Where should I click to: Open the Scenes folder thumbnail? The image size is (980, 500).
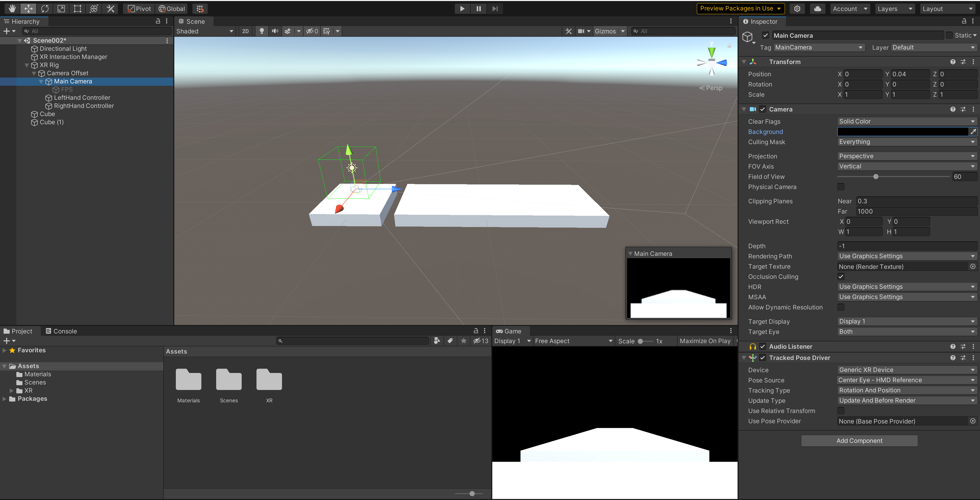pyautogui.click(x=229, y=380)
